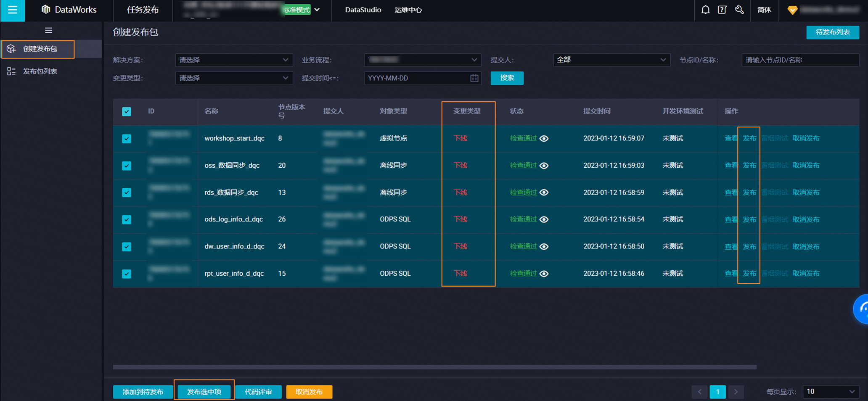Screen dimensions: 868x401
Task: View check details eye for ods_log_info_d_dqc
Action: (544, 219)
